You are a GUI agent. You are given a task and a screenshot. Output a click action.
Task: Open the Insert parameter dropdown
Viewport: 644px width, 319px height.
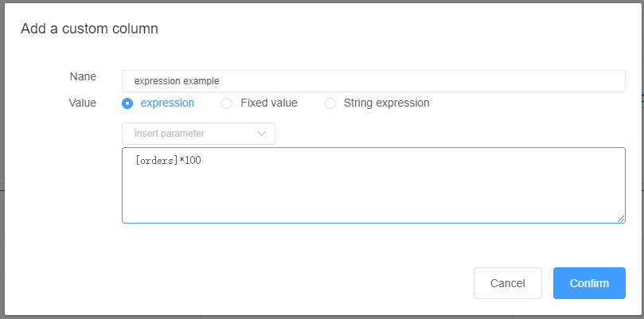[x=198, y=134]
